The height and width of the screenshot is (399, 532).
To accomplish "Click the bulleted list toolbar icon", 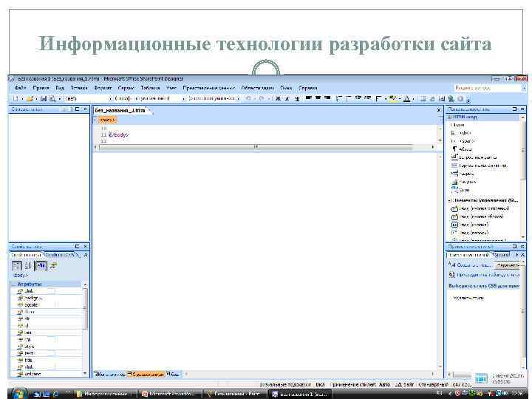I will tap(348, 98).
